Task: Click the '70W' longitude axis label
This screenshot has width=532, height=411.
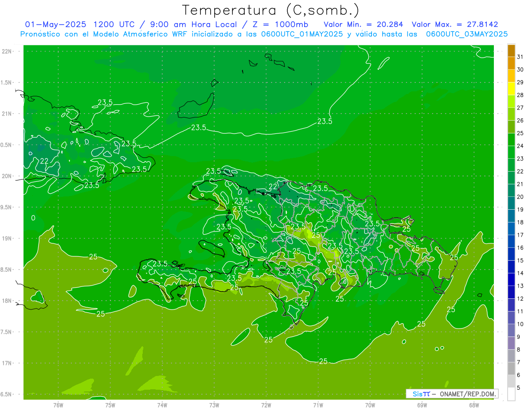Action: [370, 405]
